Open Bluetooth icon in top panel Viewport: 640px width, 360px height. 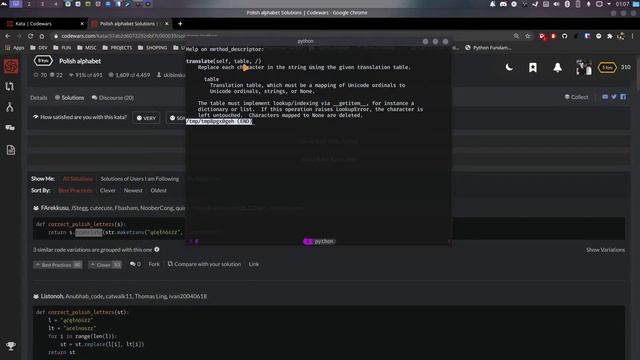tap(567, 4)
